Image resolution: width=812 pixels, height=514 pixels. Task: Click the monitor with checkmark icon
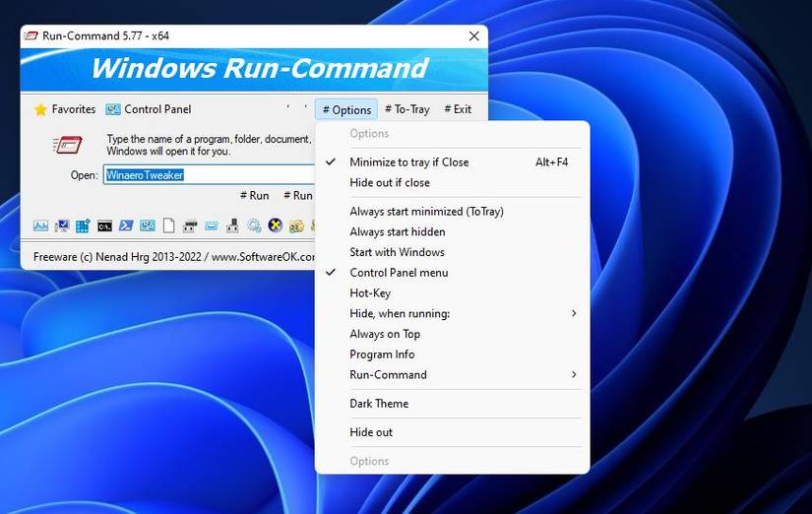[62, 225]
